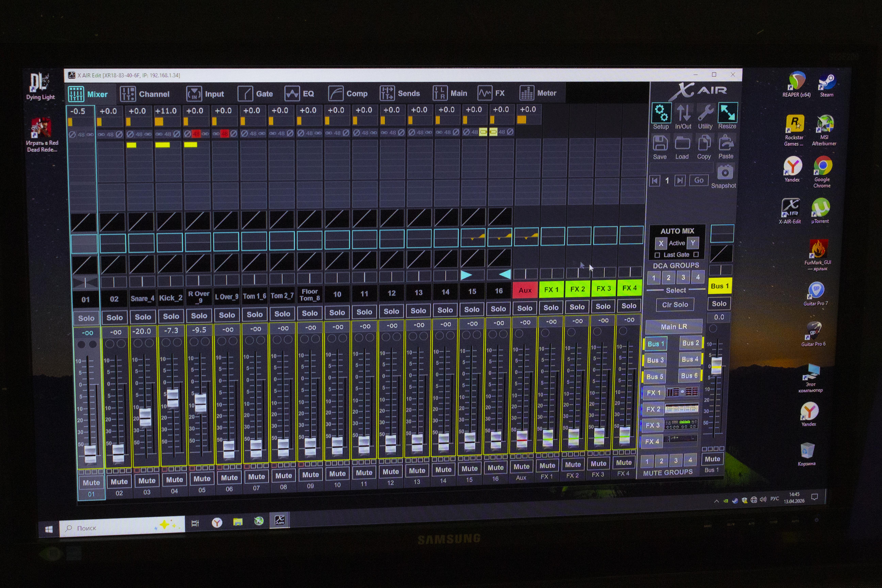Open MSI Afterburner desktop icon
The width and height of the screenshot is (882, 588).
tap(824, 130)
